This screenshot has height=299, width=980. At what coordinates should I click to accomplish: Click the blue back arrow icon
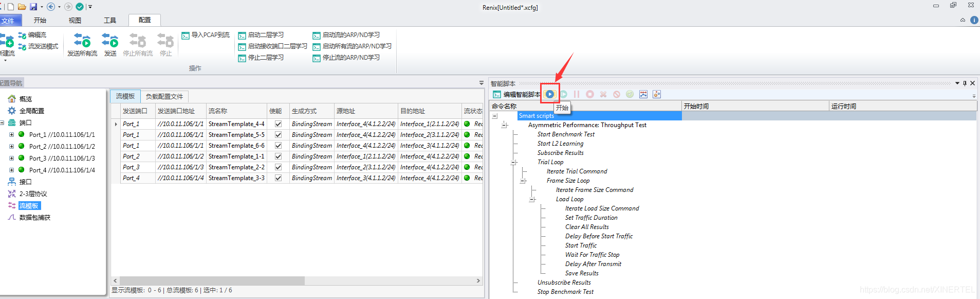click(x=51, y=7)
